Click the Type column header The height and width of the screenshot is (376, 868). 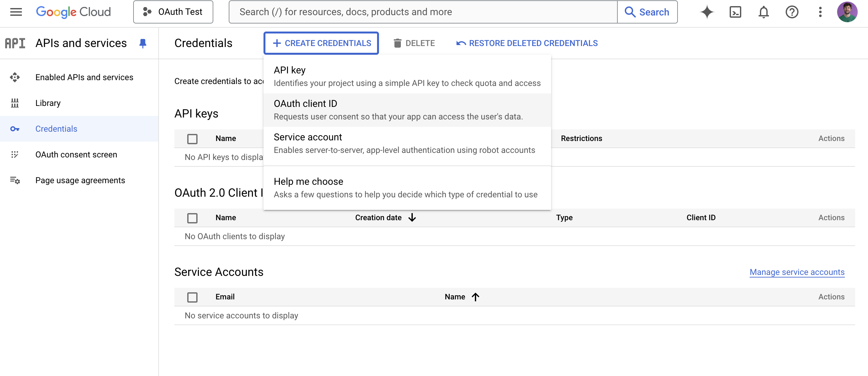[564, 218]
